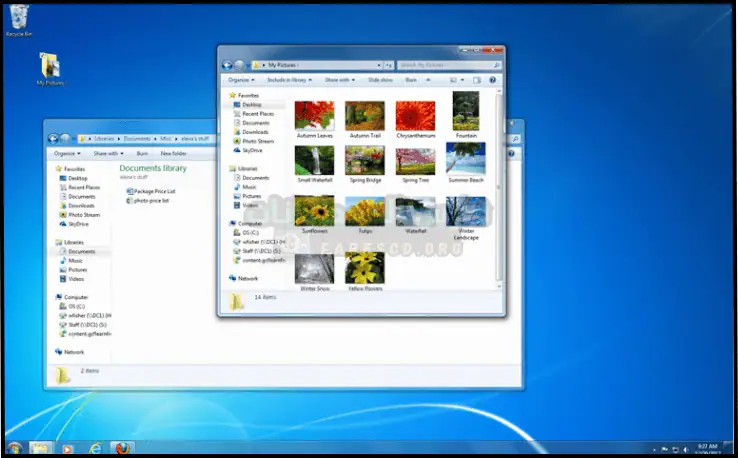The image size is (738, 458).
Task: Click New folder in the Documents window toolbar
Action: pyautogui.click(x=172, y=154)
